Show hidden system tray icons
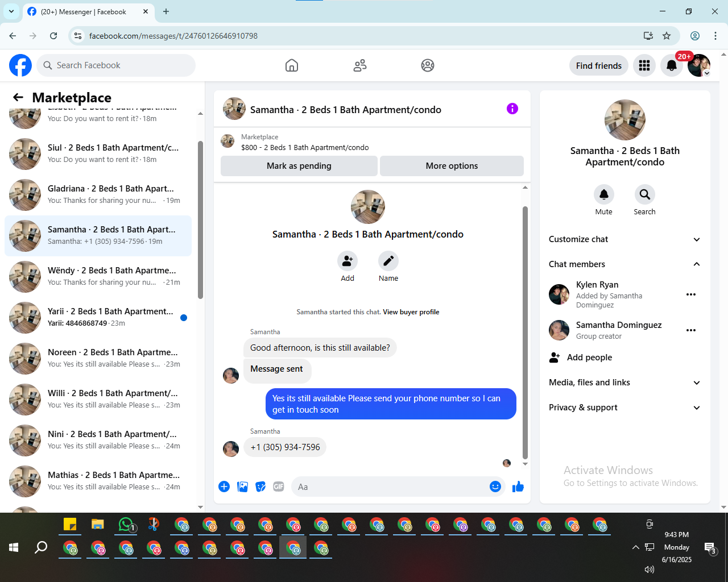Screen dimensions: 728x582 click(635, 547)
